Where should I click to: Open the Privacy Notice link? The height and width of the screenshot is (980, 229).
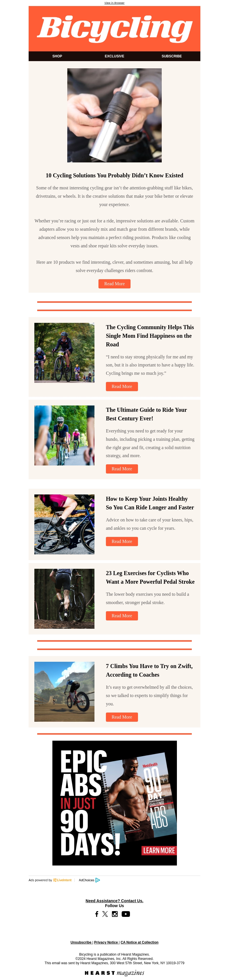click(106, 942)
